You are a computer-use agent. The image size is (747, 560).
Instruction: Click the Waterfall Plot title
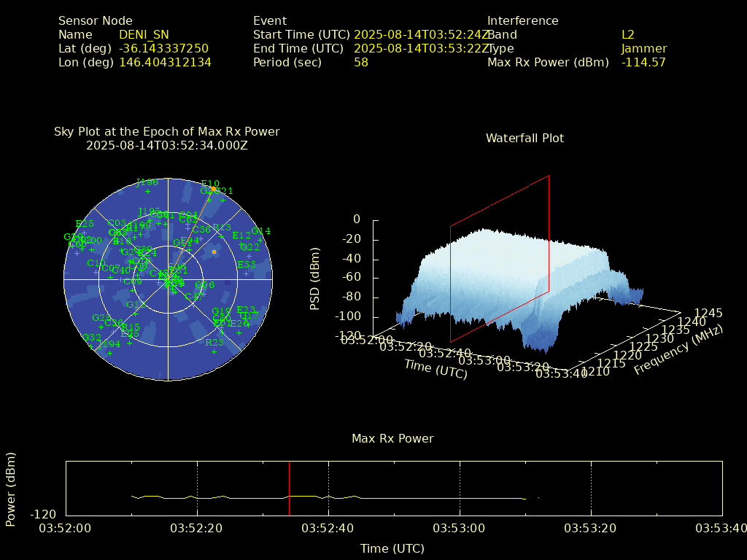tap(525, 138)
